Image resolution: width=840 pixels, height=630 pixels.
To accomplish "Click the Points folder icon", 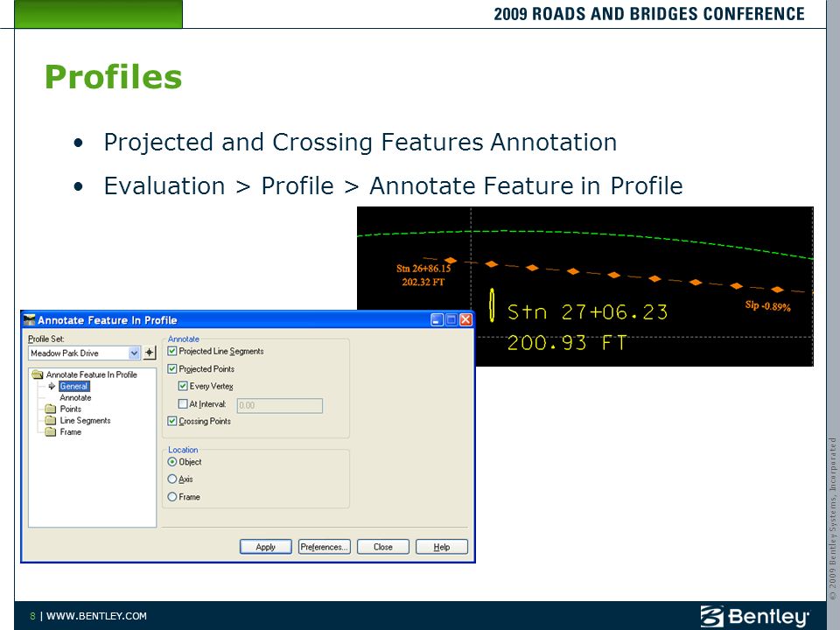I will click(x=51, y=409).
